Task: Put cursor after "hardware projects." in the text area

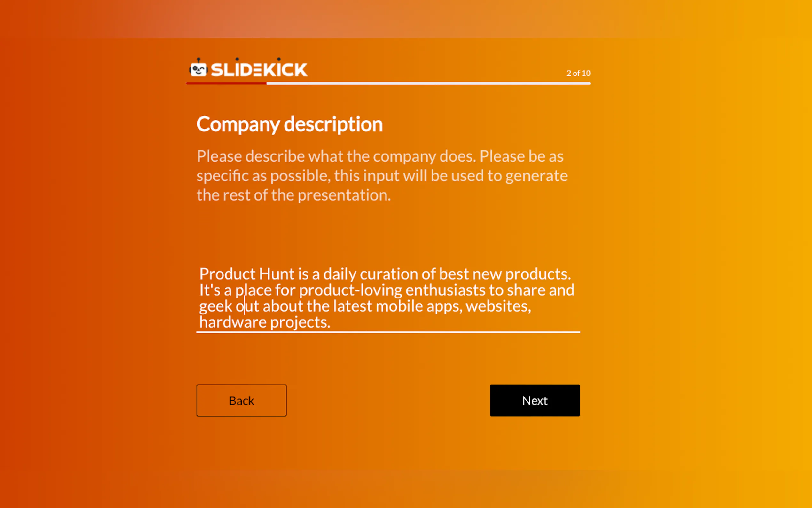Action: pos(331,322)
